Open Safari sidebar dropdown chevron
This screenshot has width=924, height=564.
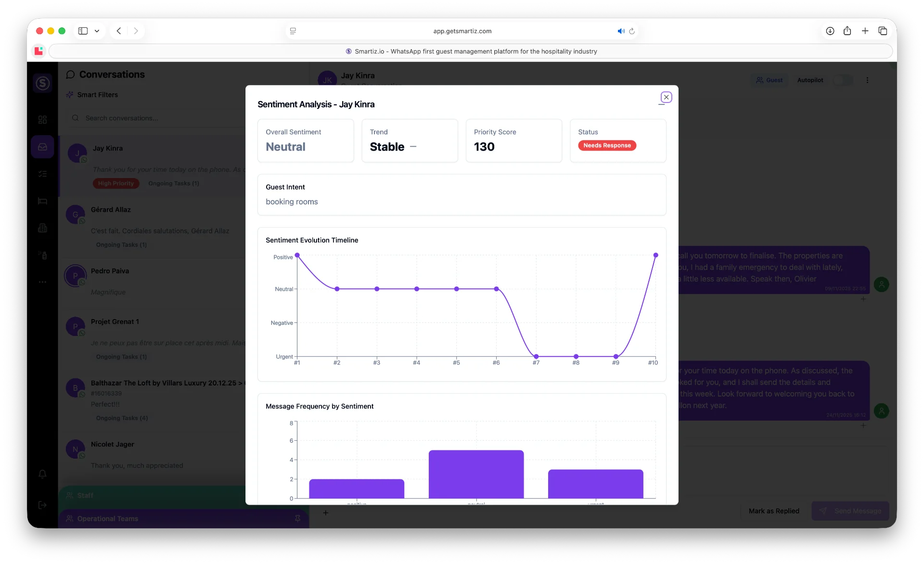(x=97, y=31)
